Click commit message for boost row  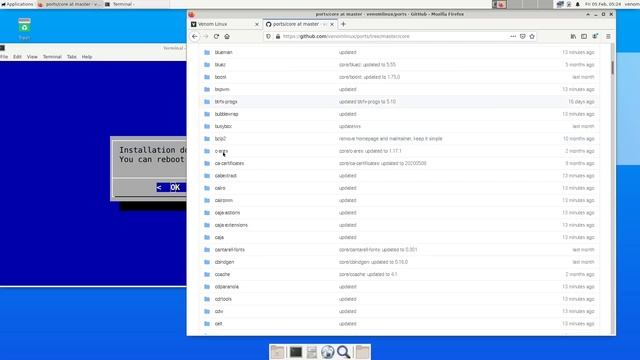369,77
